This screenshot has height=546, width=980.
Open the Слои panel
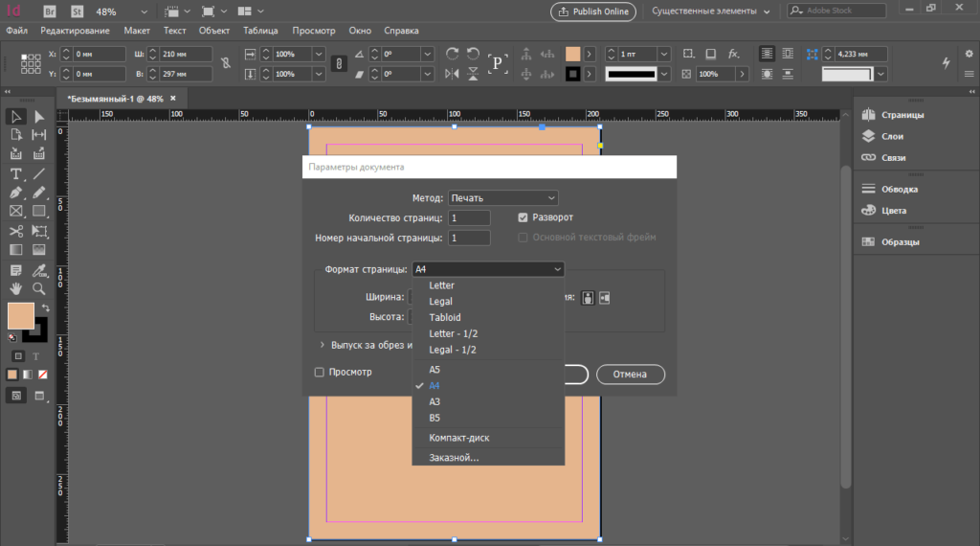892,136
